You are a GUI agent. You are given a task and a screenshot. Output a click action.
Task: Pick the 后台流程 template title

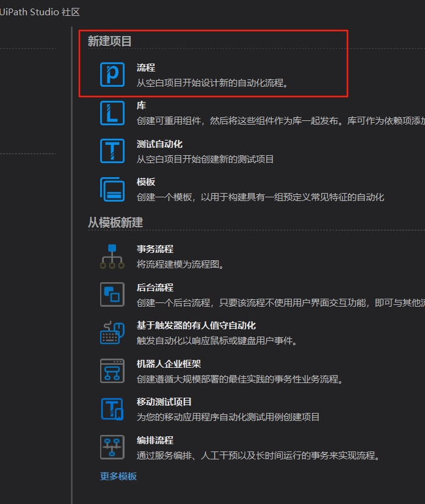pos(155,287)
